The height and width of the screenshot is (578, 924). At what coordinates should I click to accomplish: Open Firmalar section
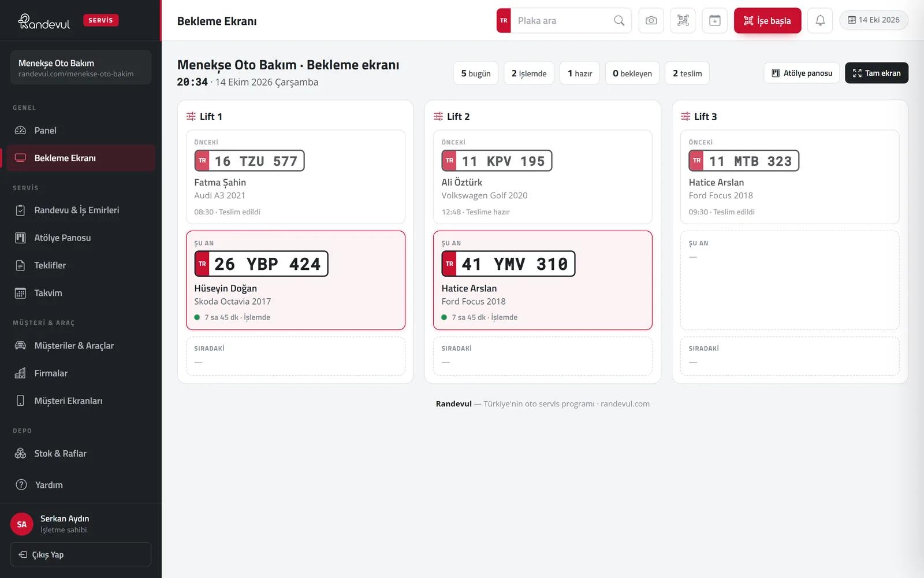click(x=81, y=373)
